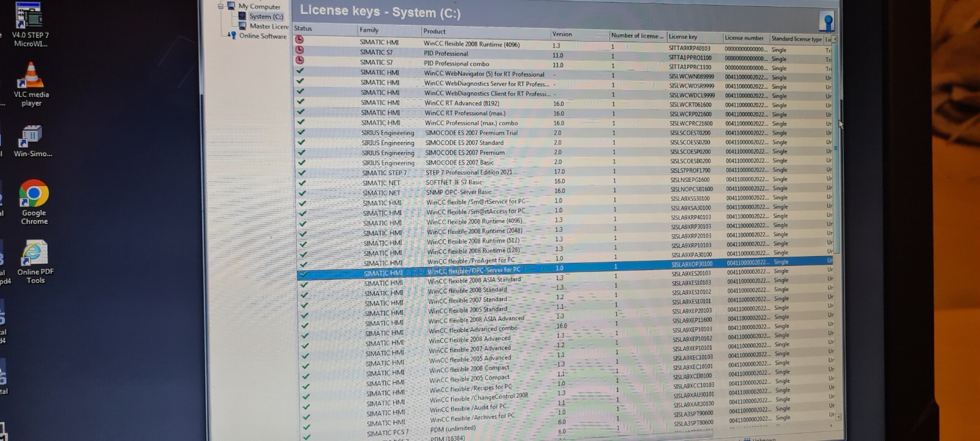Open Google Chrome desktop shortcut
This screenshot has width=980, height=441.
pos(34,203)
